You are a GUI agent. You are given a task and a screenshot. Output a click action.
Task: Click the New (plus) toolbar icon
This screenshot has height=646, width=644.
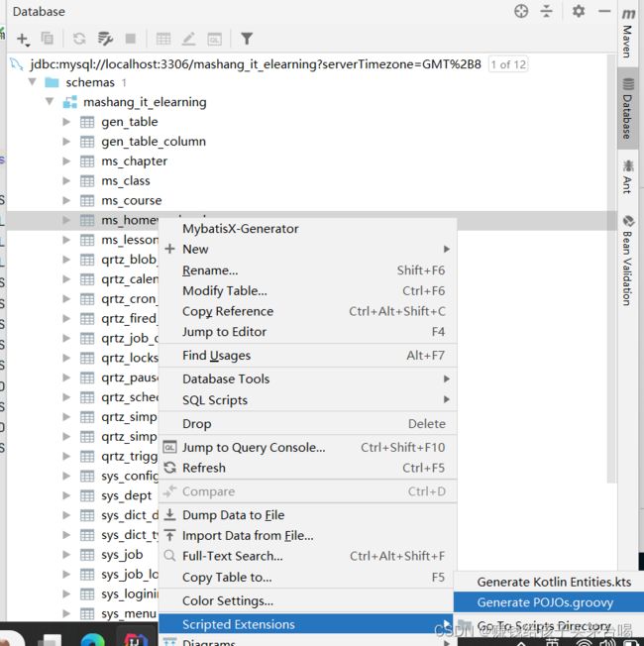[x=23, y=39]
